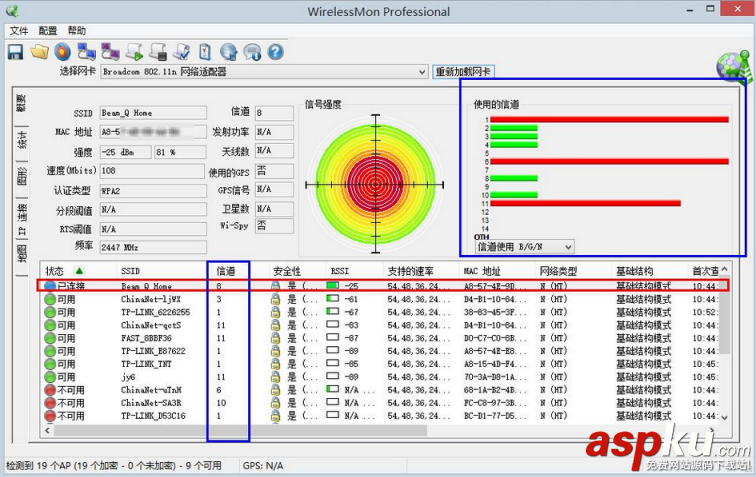Click the green status icon for TP-LINK_6226255
756x477 pixels.
tap(50, 312)
